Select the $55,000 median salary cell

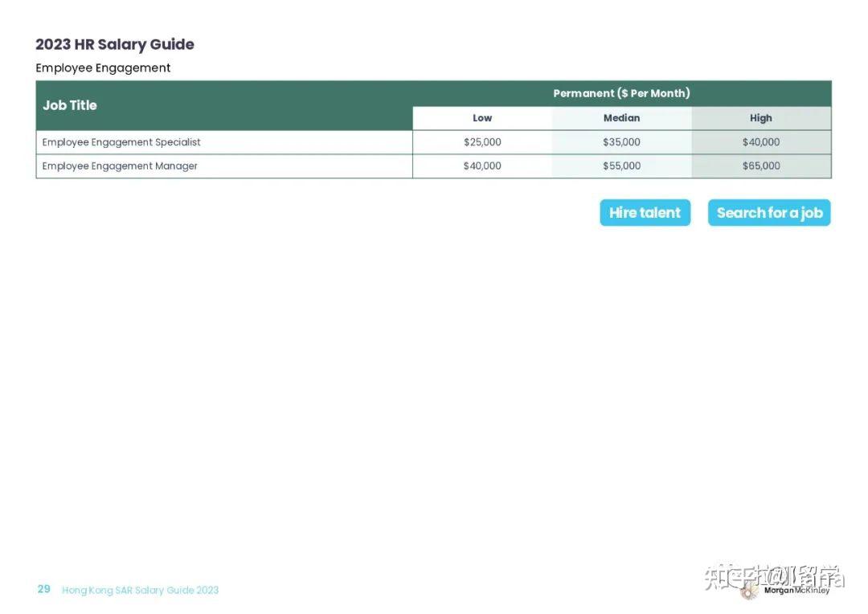pos(621,166)
